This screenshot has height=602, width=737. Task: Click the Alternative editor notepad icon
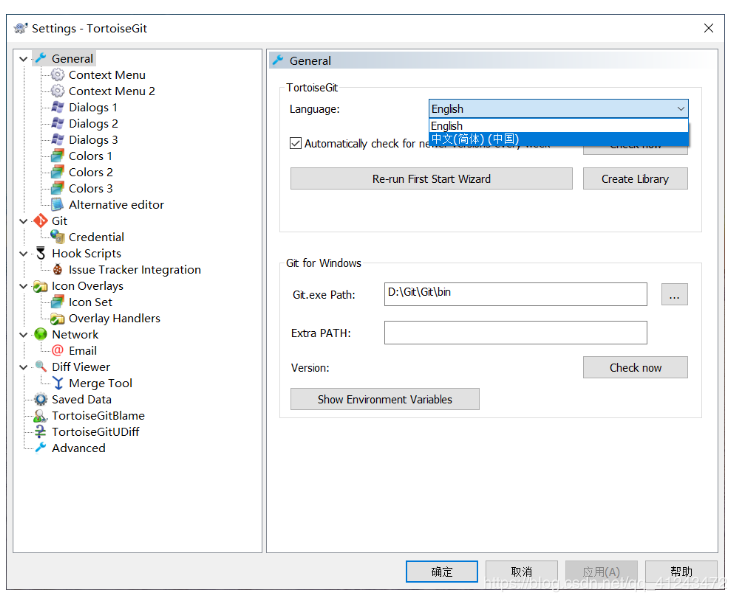(57, 204)
